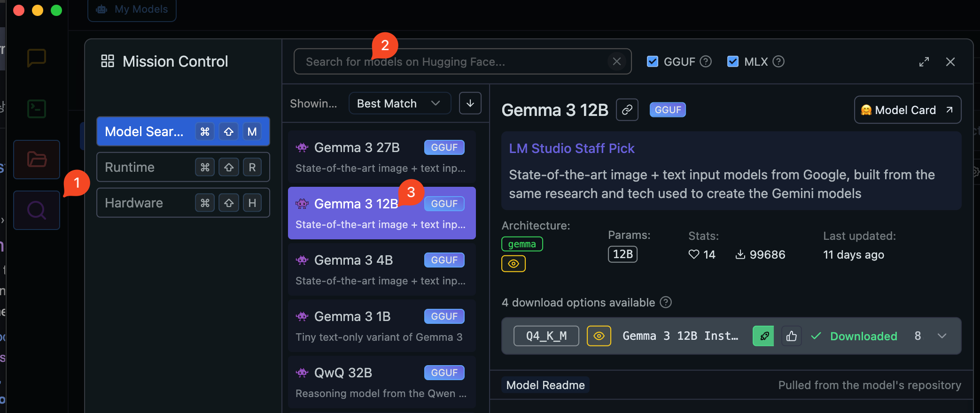Image resolution: width=980 pixels, height=413 pixels.
Task: Open the Chat sidebar icon
Action: tap(37, 58)
